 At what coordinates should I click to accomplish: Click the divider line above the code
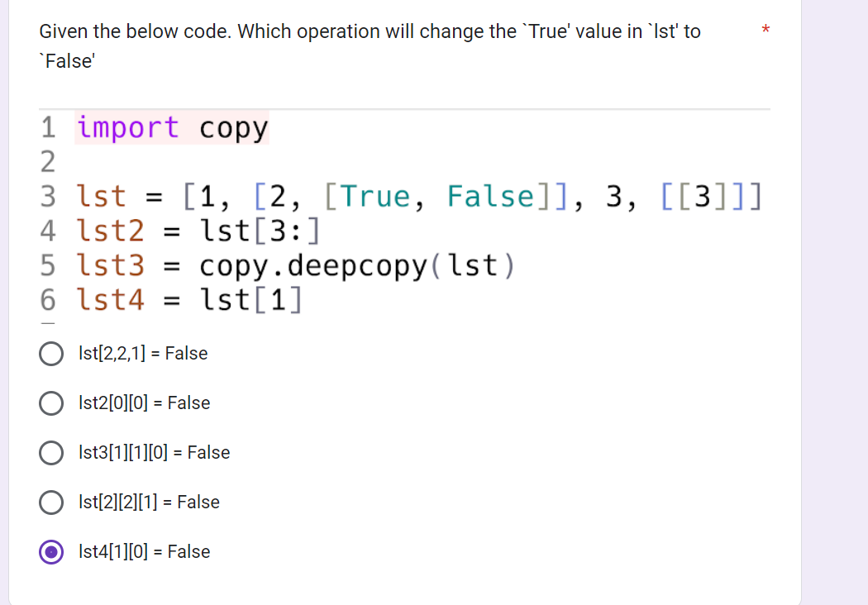(405, 107)
